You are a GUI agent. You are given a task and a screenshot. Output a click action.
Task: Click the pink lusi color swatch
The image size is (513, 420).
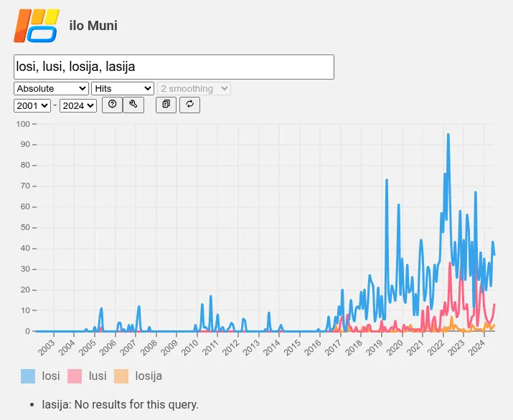click(x=75, y=376)
